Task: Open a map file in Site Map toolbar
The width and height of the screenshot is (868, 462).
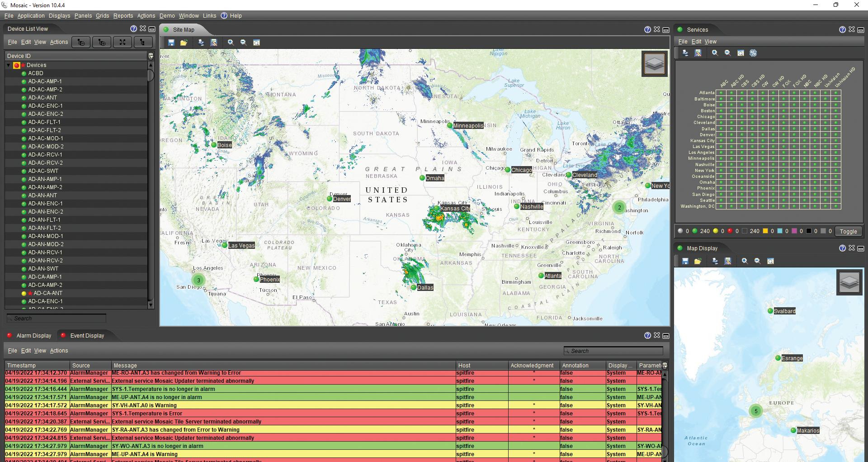Action: click(x=184, y=43)
